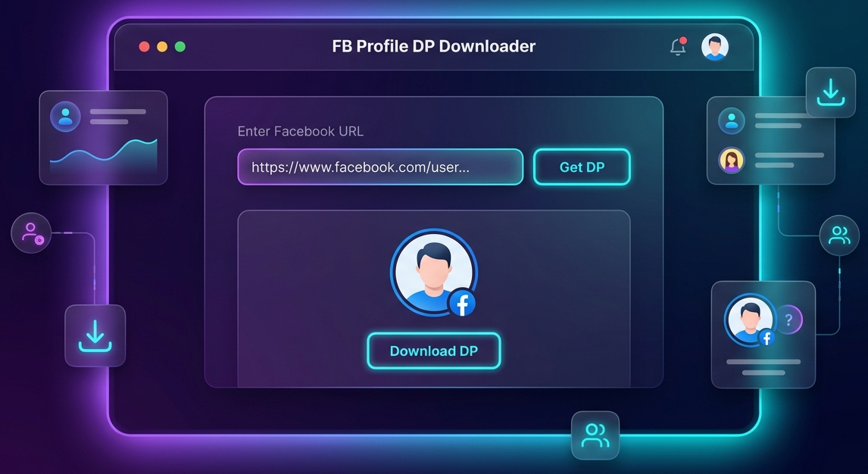Click the 'Enter Facebook URL' label
The width and height of the screenshot is (868, 474).
(301, 131)
